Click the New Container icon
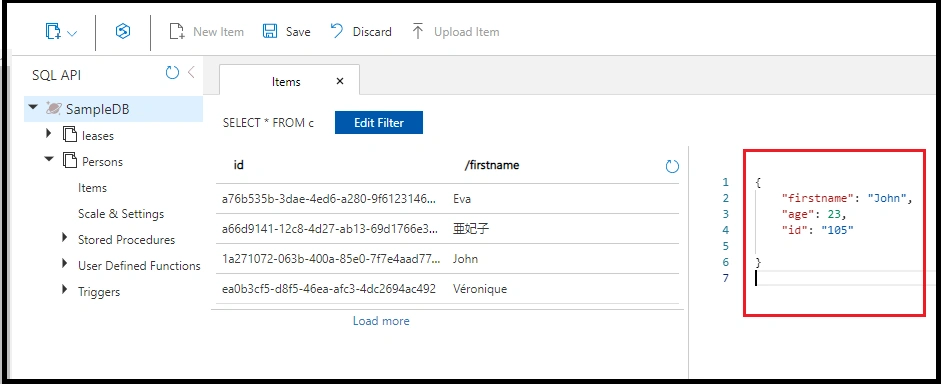This screenshot has width=941, height=384. (53, 32)
